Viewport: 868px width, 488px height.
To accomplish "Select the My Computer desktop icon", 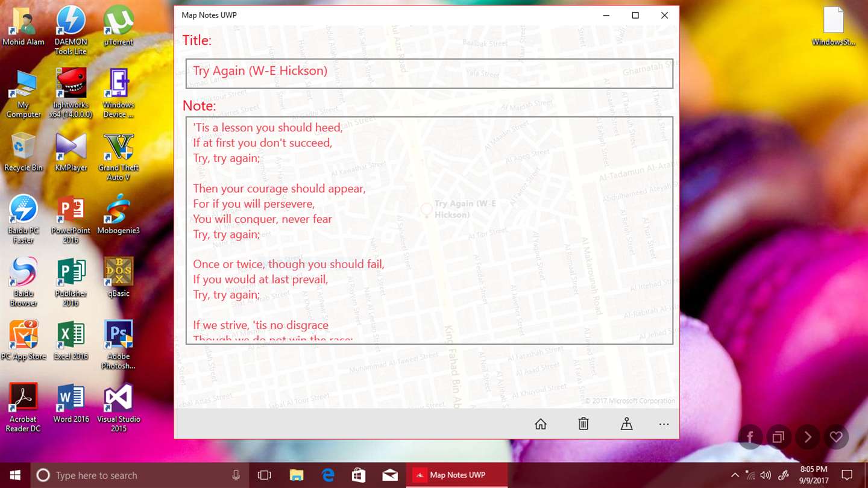I will 24,95.
